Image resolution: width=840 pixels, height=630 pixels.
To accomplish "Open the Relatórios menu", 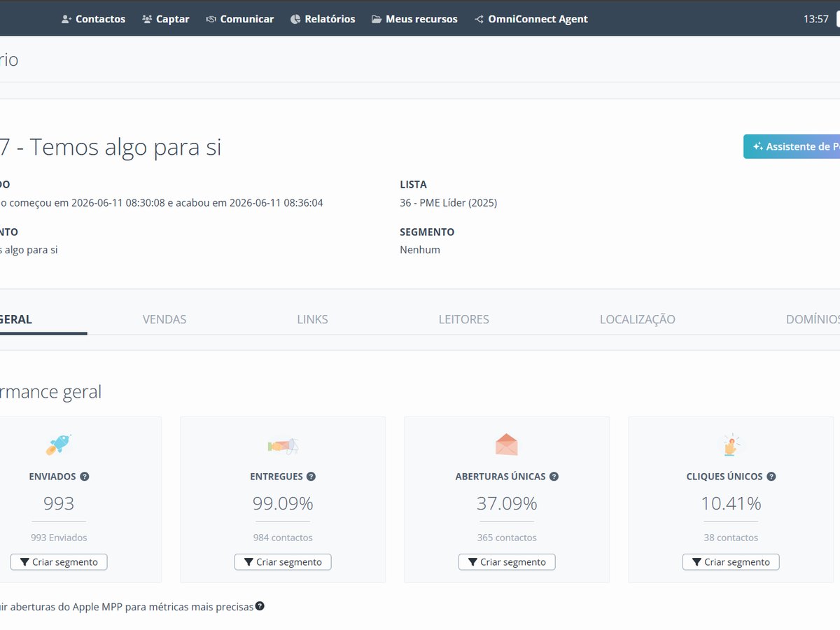I will (323, 19).
